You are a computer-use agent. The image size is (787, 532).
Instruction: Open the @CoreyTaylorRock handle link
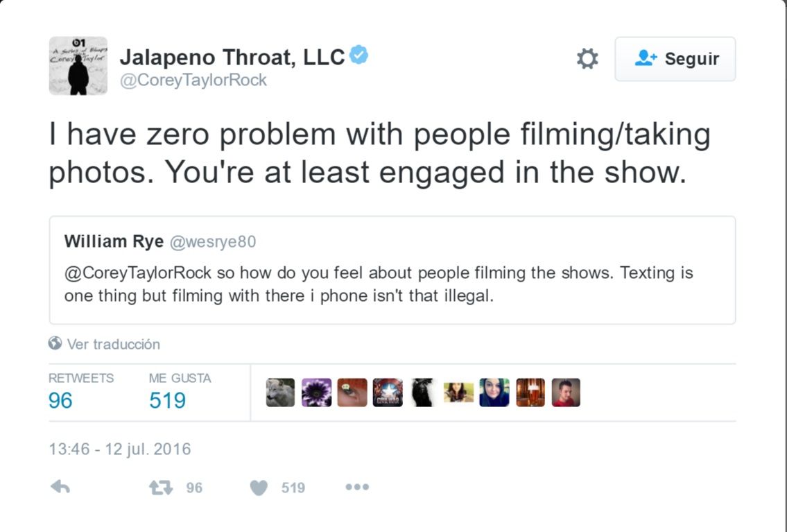[x=193, y=80]
